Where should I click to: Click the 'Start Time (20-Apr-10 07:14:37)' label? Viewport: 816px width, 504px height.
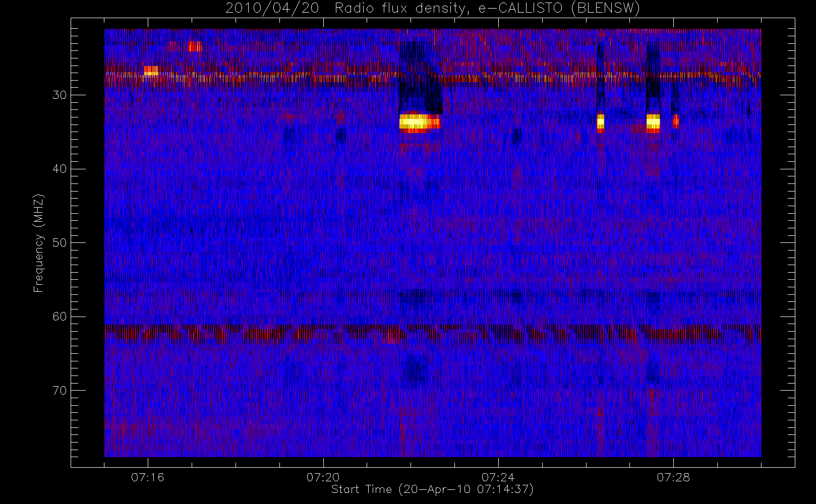432,489
